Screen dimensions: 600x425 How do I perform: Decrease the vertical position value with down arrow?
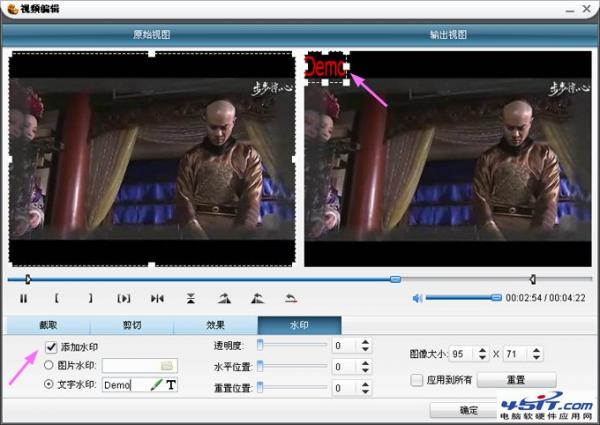tap(365, 391)
